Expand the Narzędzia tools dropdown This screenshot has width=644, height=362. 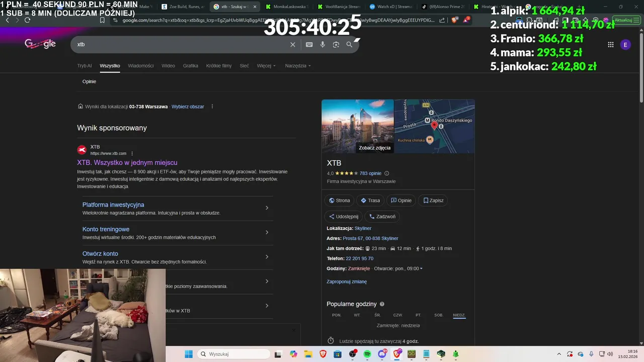pyautogui.click(x=298, y=66)
